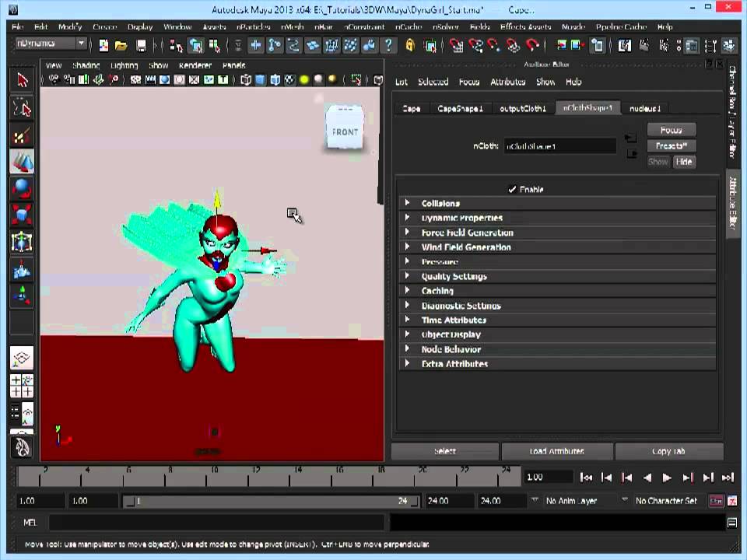Expand the Caching section
The height and width of the screenshot is (560, 747).
pyautogui.click(x=557, y=290)
